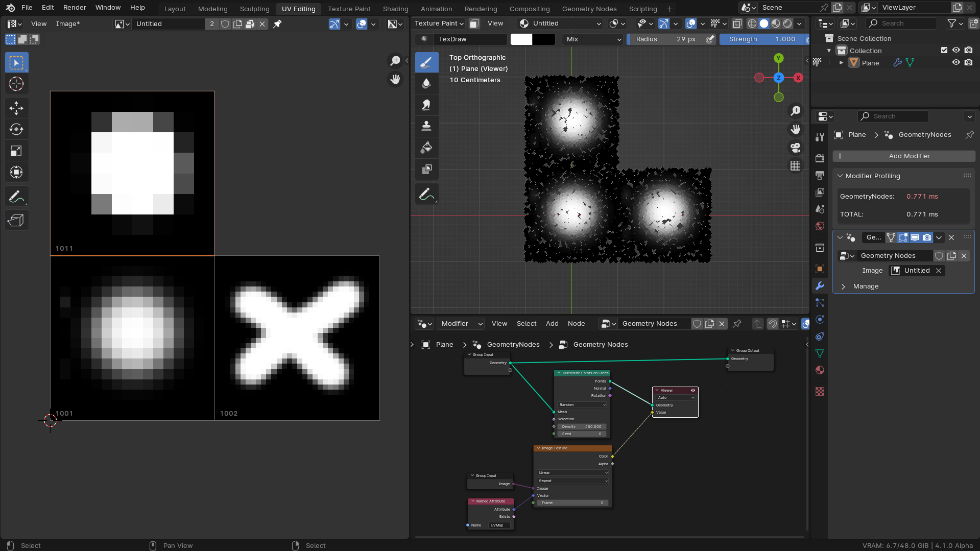Select the Smear brush tool
The image size is (980, 551).
pyautogui.click(x=426, y=105)
